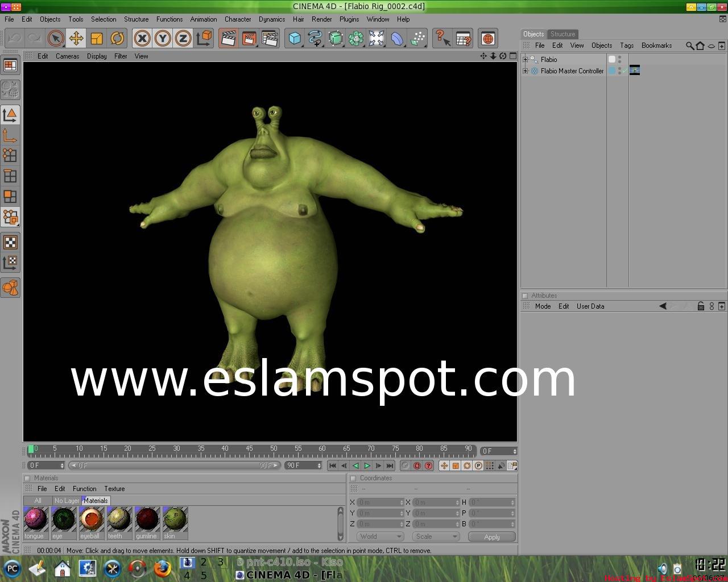Open the particle emitter icon
This screenshot has width=728, height=582.
coord(418,39)
